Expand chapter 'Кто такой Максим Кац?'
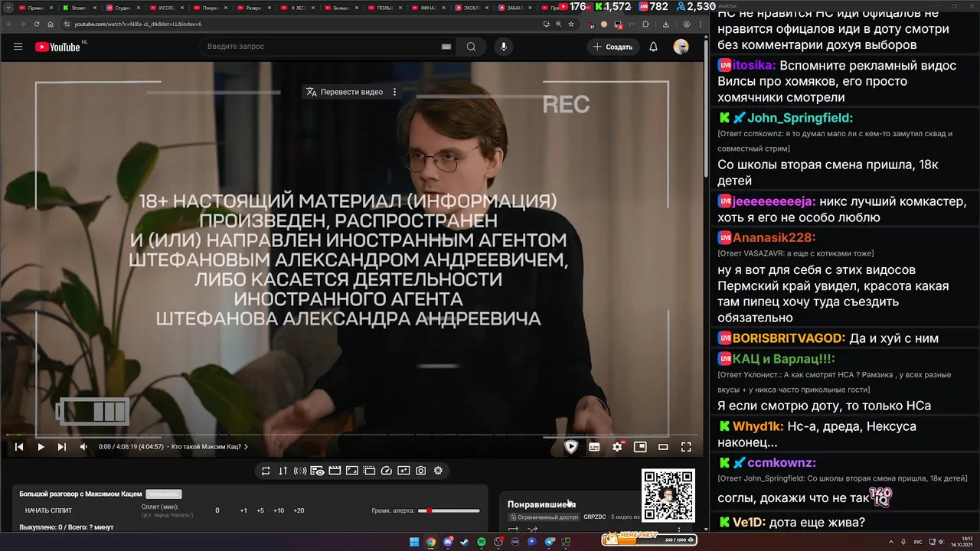This screenshot has width=980, height=551. (210, 447)
